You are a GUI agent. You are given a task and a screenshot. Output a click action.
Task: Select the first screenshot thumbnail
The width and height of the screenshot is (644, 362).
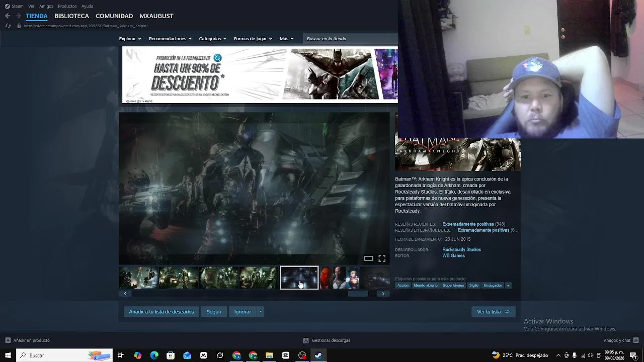pyautogui.click(x=138, y=278)
